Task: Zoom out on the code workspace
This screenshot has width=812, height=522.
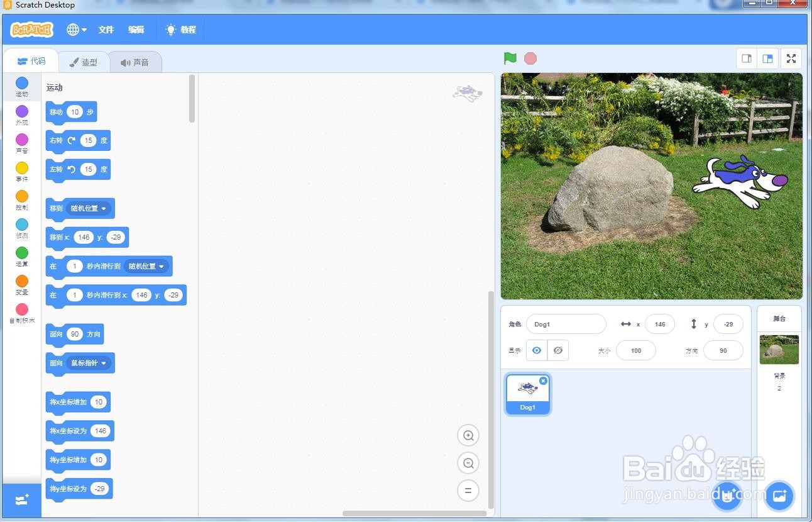Action: click(468, 463)
